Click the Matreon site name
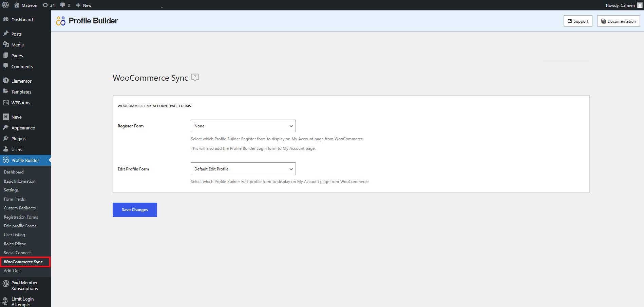This screenshot has height=307, width=644. pyautogui.click(x=30, y=5)
